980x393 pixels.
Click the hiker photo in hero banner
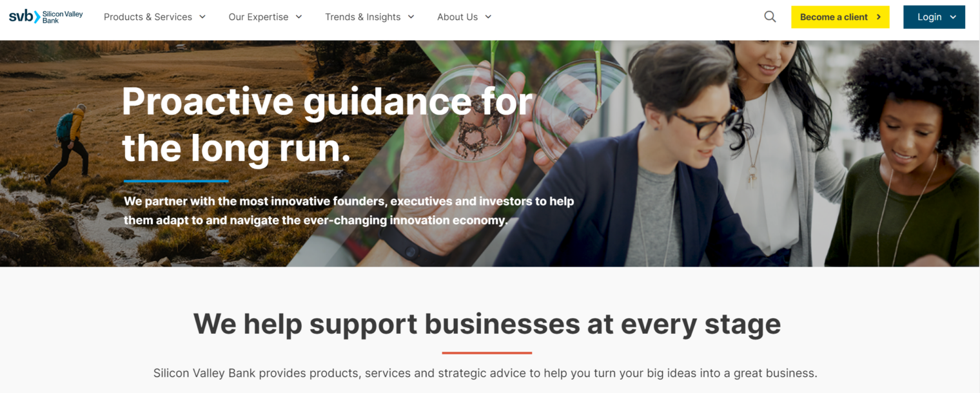coord(71,153)
